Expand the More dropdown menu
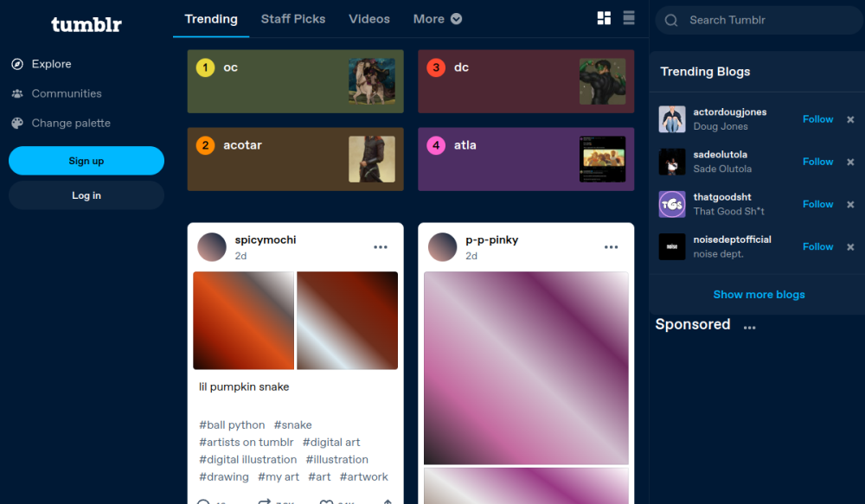The width and height of the screenshot is (865, 504). tap(438, 19)
